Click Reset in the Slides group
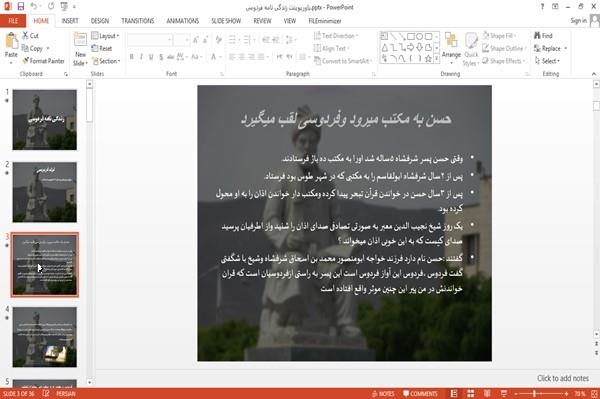 pos(102,48)
